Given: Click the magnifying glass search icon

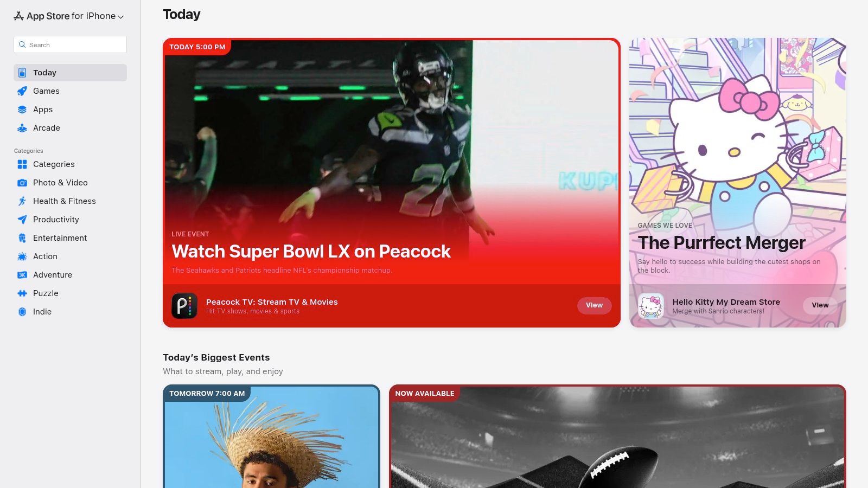Looking at the screenshot, I should click(22, 44).
